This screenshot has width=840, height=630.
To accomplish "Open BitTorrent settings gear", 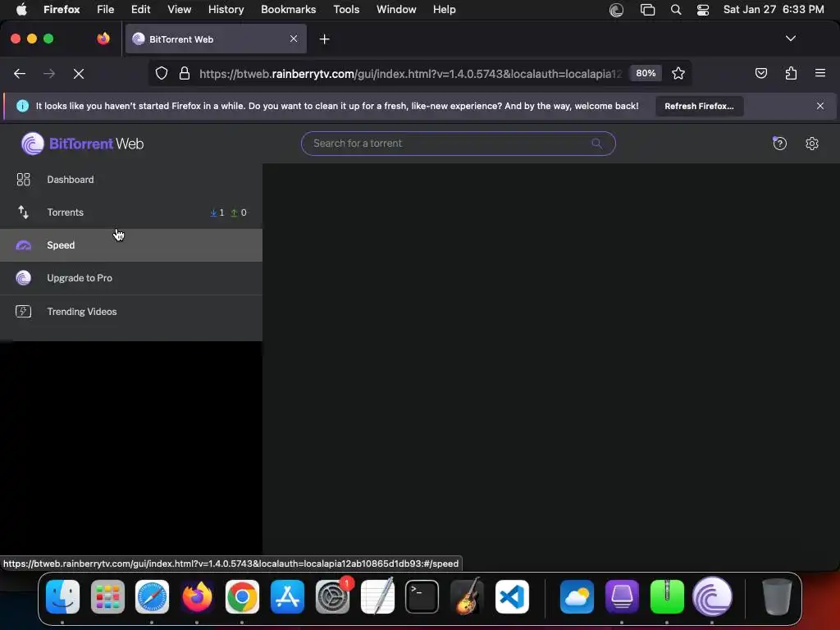I will [x=811, y=144].
